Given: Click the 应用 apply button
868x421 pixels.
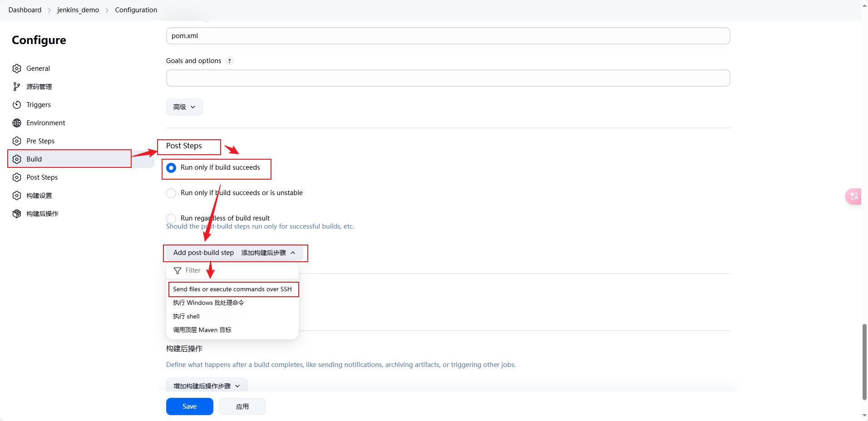Looking at the screenshot, I should pos(242,406).
